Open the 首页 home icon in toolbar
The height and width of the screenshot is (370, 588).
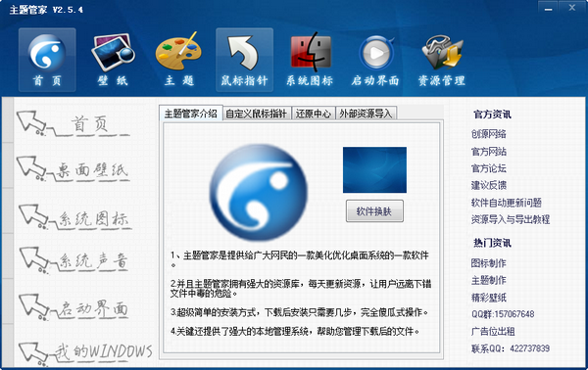(47, 60)
